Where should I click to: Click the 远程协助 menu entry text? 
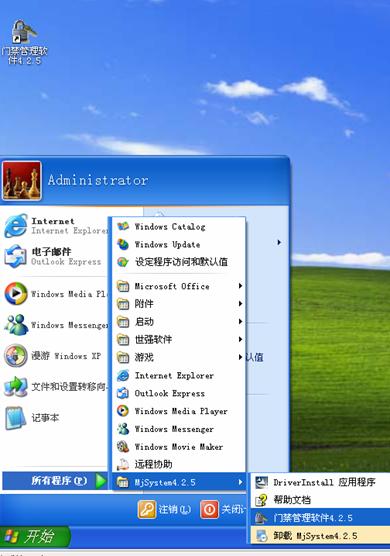[x=153, y=465]
